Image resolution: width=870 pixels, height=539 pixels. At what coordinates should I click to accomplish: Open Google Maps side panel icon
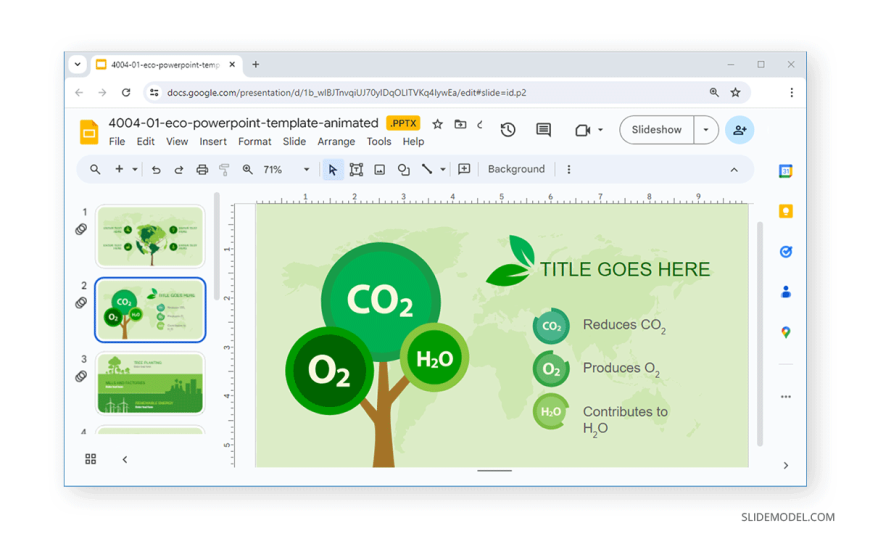tap(786, 333)
